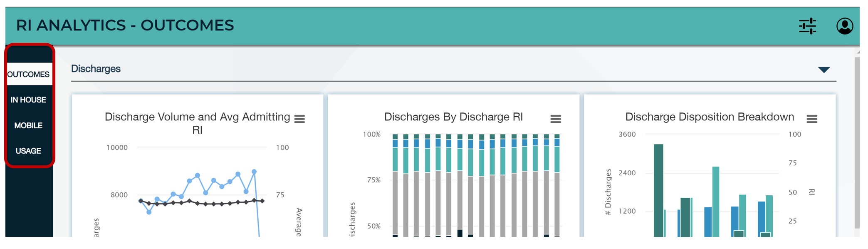Viewport: 868px width, 249px height.
Task: Switch to the IN HOUSE tab
Action: [x=28, y=100]
